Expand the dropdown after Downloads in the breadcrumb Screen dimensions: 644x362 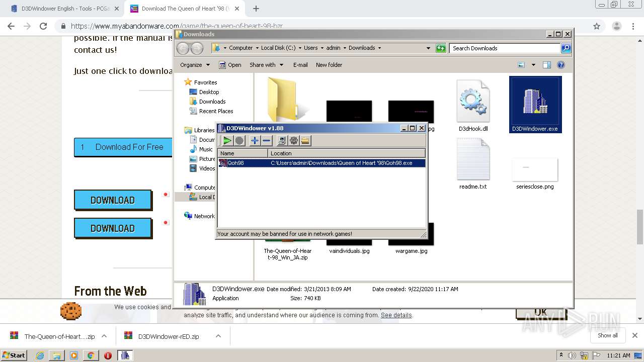click(x=379, y=48)
